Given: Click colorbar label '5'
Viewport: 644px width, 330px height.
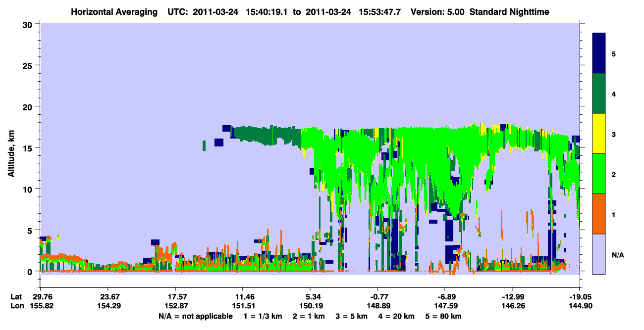Looking at the screenshot, I should pyautogui.click(x=614, y=53).
